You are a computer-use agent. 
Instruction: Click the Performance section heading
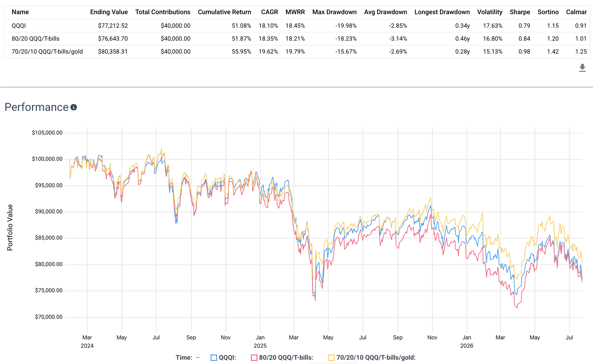36,107
